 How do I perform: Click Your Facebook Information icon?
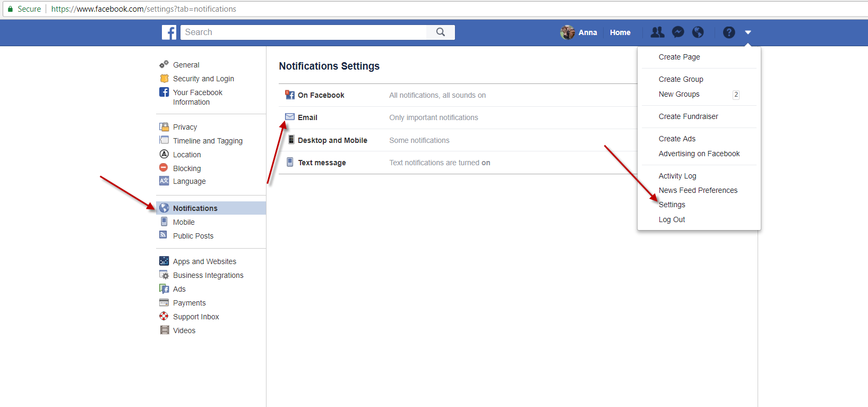tap(164, 92)
